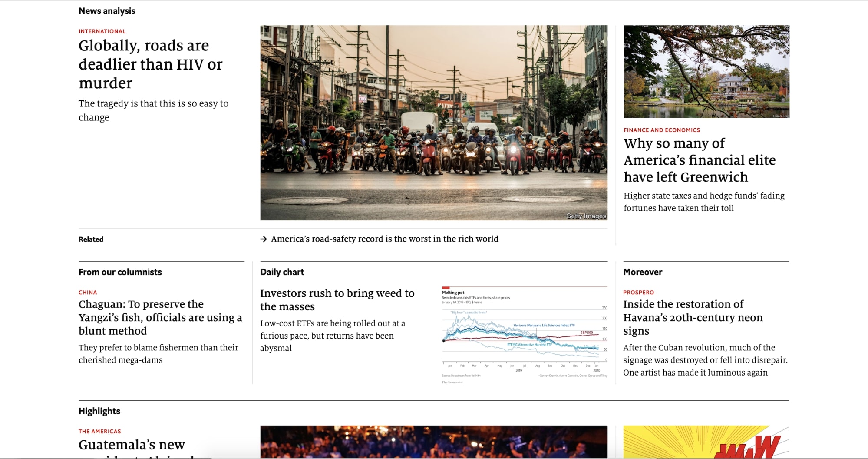Open 'America's financial elite have left Greenwich'
This screenshot has height=459, width=868.
[x=700, y=160]
